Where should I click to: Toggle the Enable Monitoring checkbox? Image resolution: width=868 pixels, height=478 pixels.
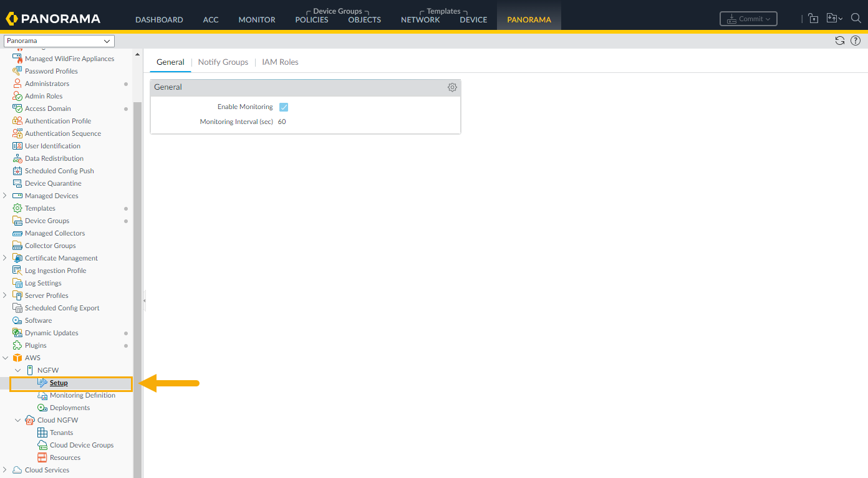(284, 107)
